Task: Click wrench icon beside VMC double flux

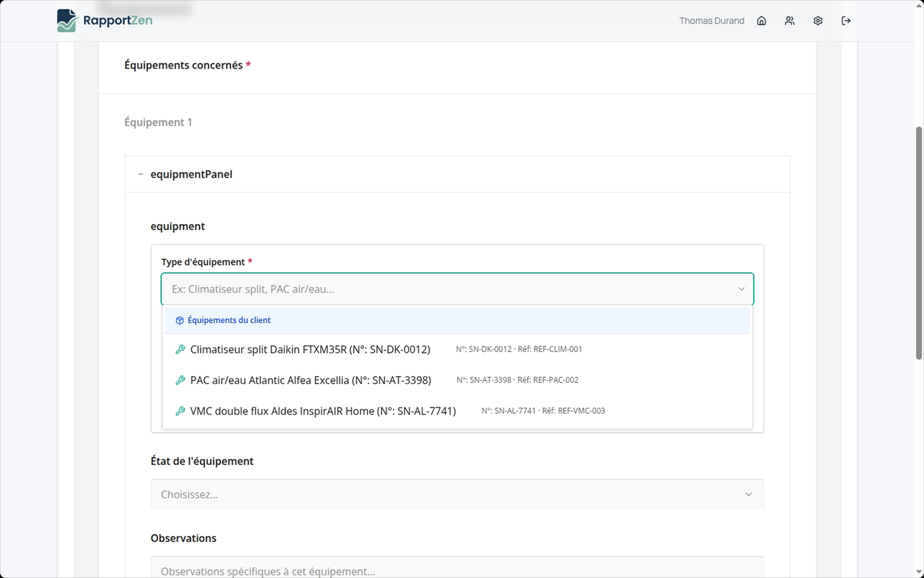Action: [x=180, y=411]
